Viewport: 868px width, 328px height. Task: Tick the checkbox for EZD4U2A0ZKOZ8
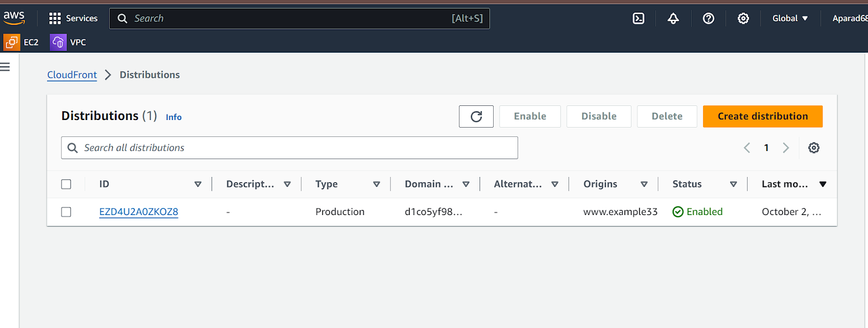coord(66,212)
